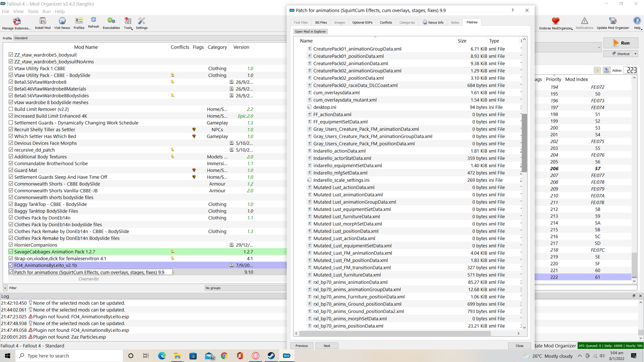Click the plugin list vertical scrollbar
644x362 pixels.
634,265
